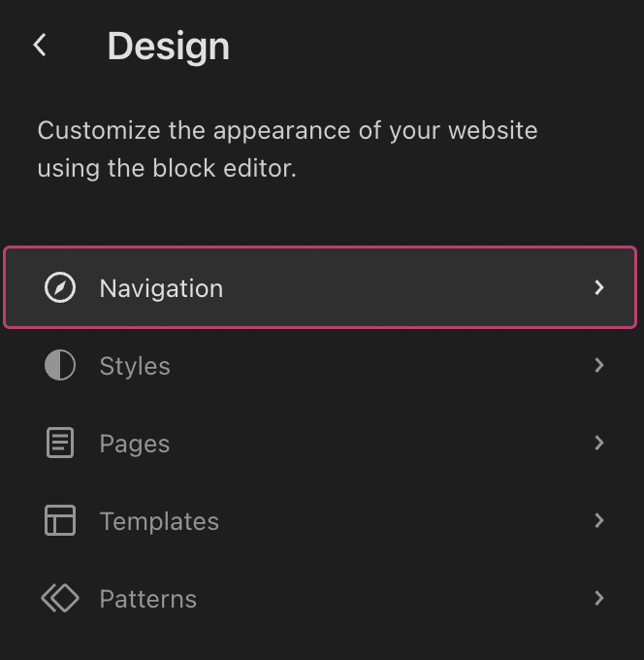Go back using the left arrow icon

pyautogui.click(x=40, y=45)
